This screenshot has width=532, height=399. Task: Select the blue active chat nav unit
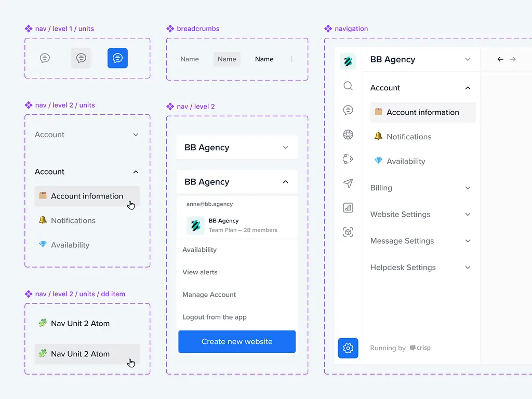pos(117,58)
